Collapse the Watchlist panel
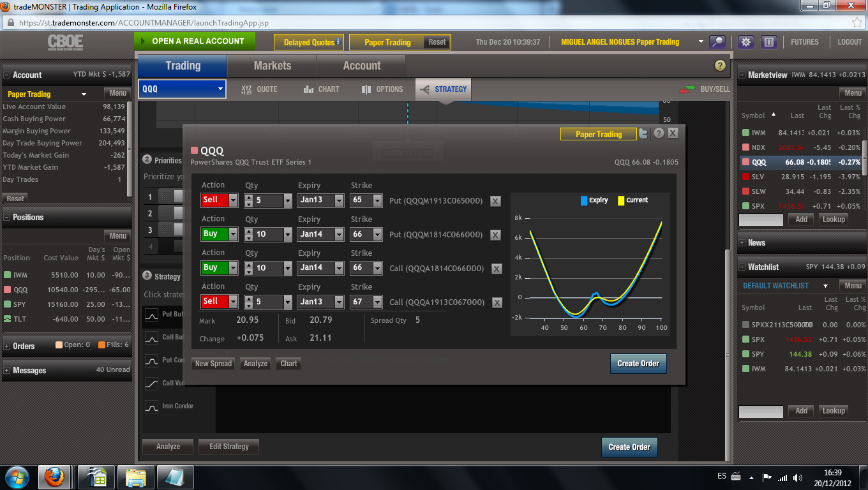This screenshot has height=490, width=868. point(742,267)
